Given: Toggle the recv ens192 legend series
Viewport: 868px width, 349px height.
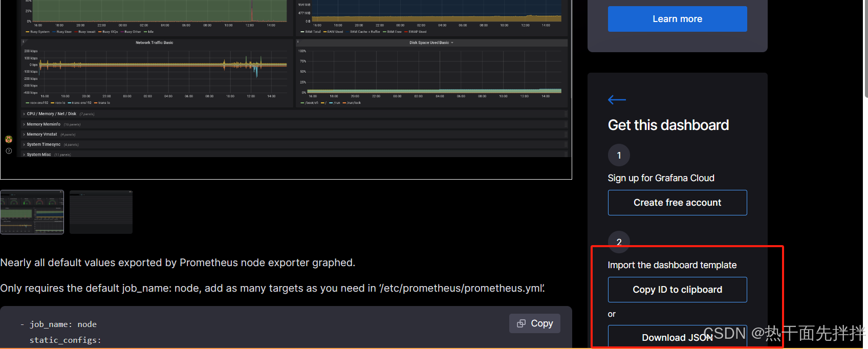Looking at the screenshot, I should tap(37, 103).
